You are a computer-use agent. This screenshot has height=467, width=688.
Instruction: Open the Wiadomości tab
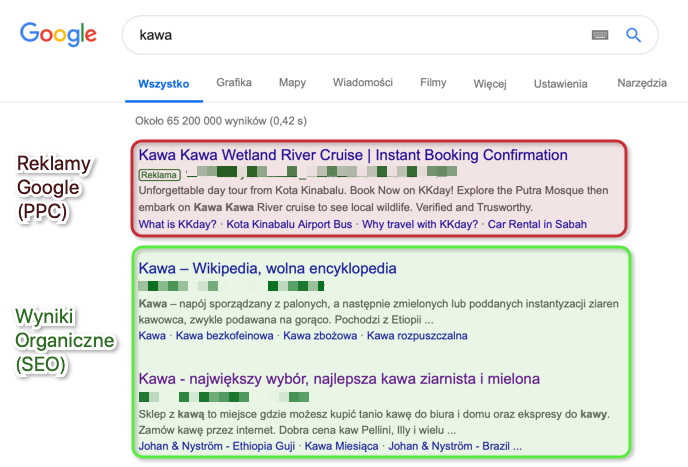[362, 83]
